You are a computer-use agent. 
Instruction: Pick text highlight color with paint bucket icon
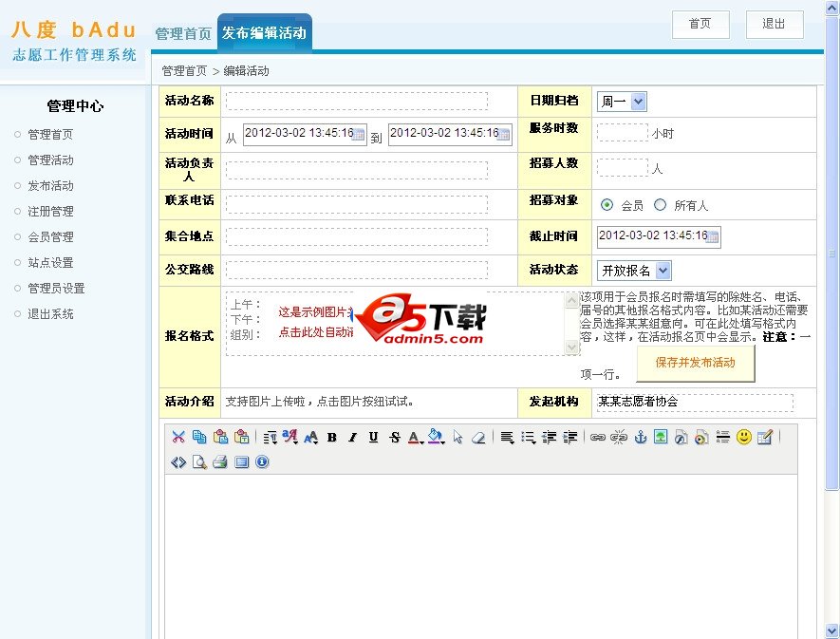pos(436,437)
